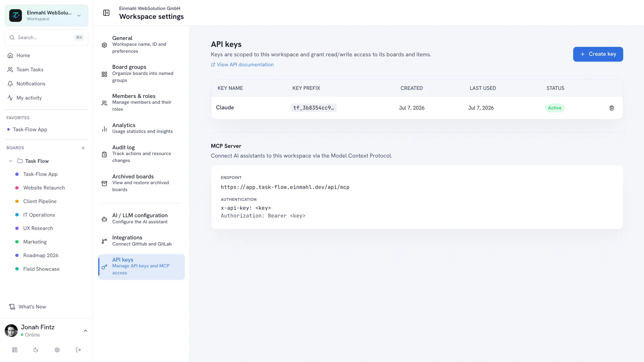Click the tf_3b8354cc9 key prefix
This screenshot has height=362, width=644.
(x=313, y=108)
